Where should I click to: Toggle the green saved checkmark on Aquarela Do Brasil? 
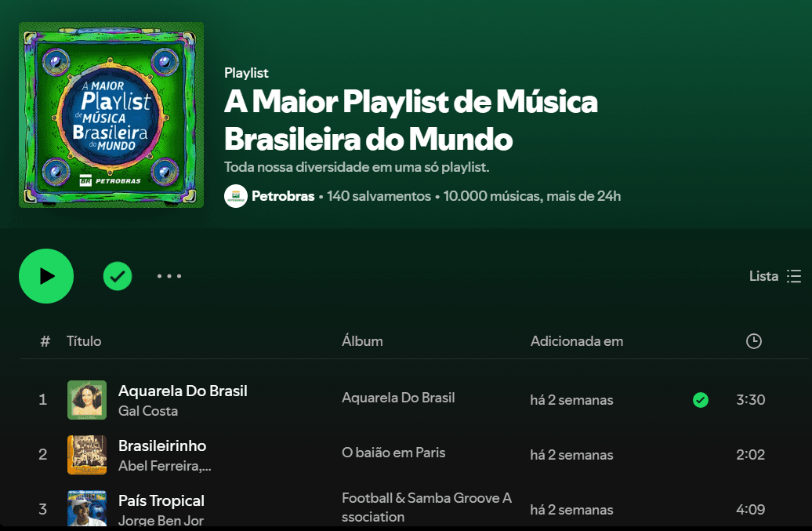tap(701, 400)
